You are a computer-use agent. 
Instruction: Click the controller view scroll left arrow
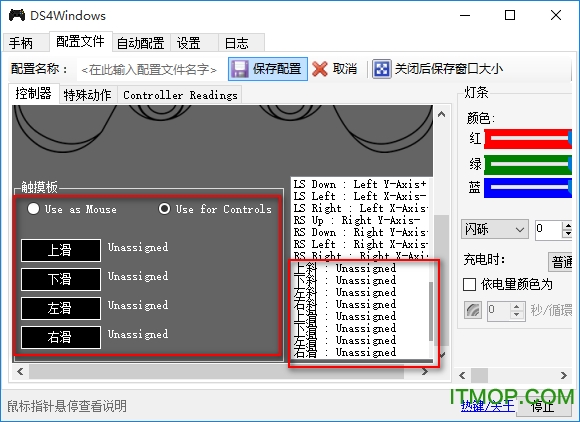20,371
